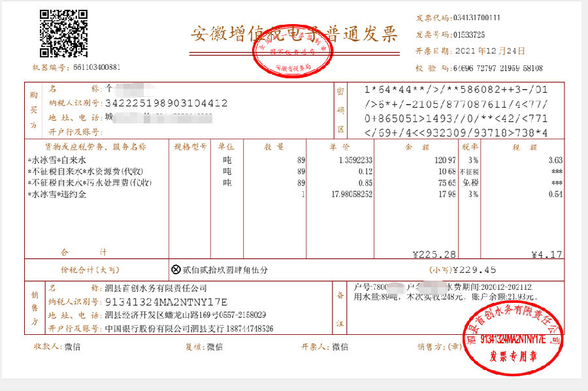This screenshot has width=588, height=391.
Task: Select item *不征税自来水*污水处理费(代收)
Action: pos(90,183)
